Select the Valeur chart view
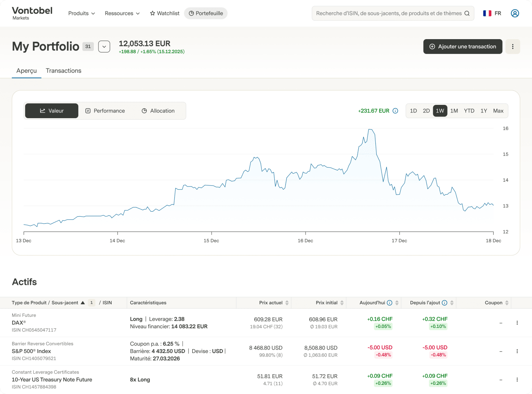The image size is (532, 394). [x=52, y=111]
